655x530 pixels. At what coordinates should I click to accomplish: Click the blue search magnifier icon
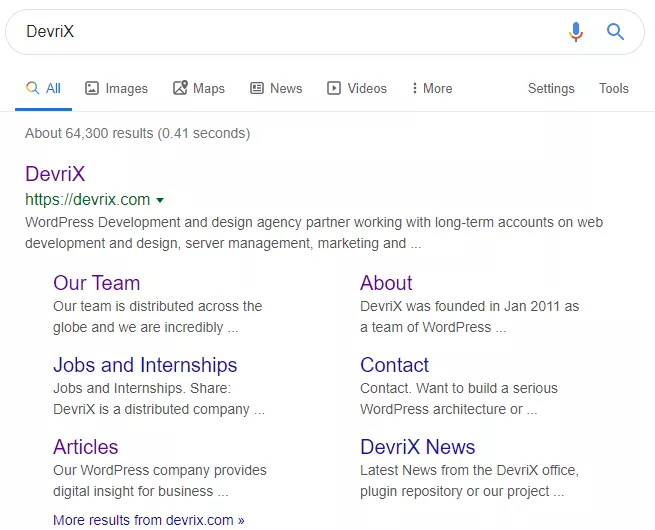[615, 32]
